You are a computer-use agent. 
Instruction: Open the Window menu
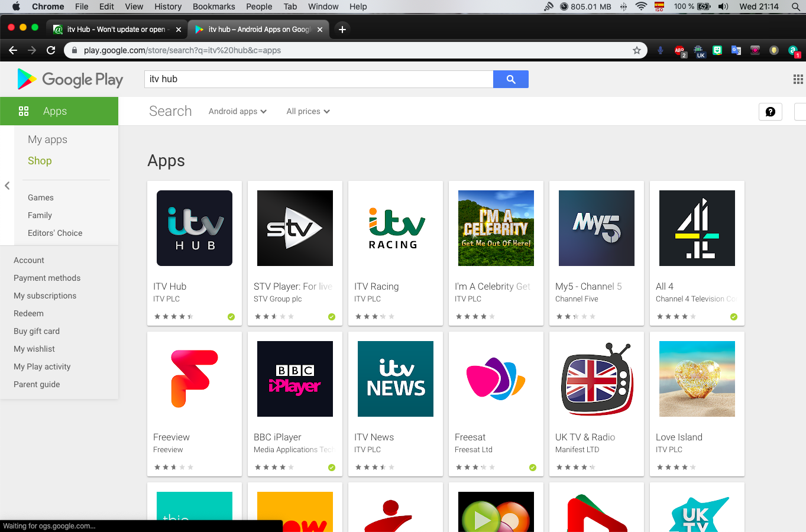[323, 7]
